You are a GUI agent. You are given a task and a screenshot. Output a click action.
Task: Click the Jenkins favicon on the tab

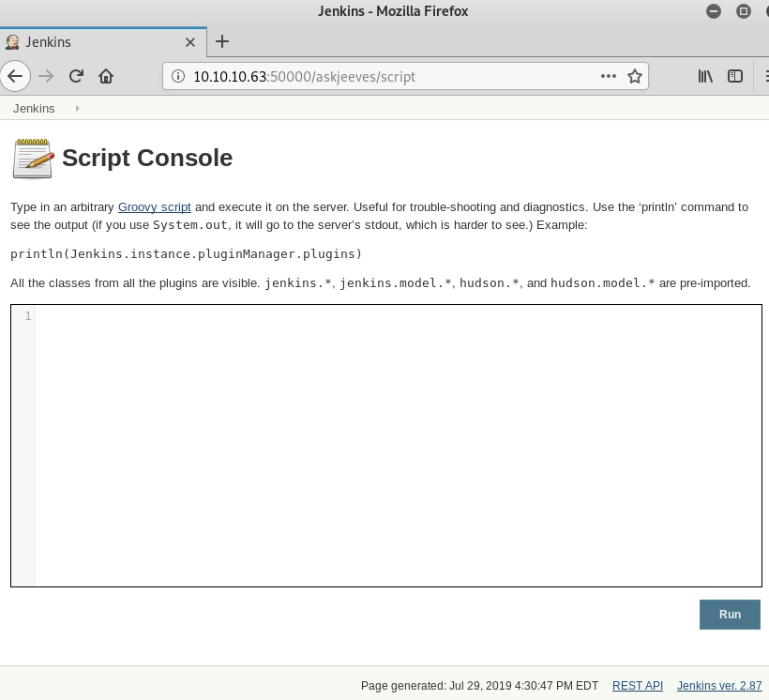click(x=12, y=42)
